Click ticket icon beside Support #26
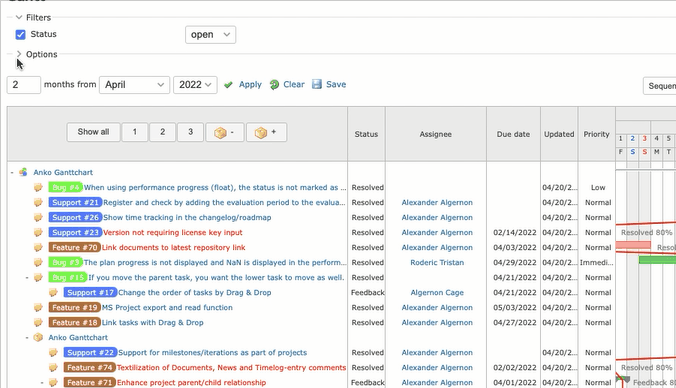 [38, 218]
